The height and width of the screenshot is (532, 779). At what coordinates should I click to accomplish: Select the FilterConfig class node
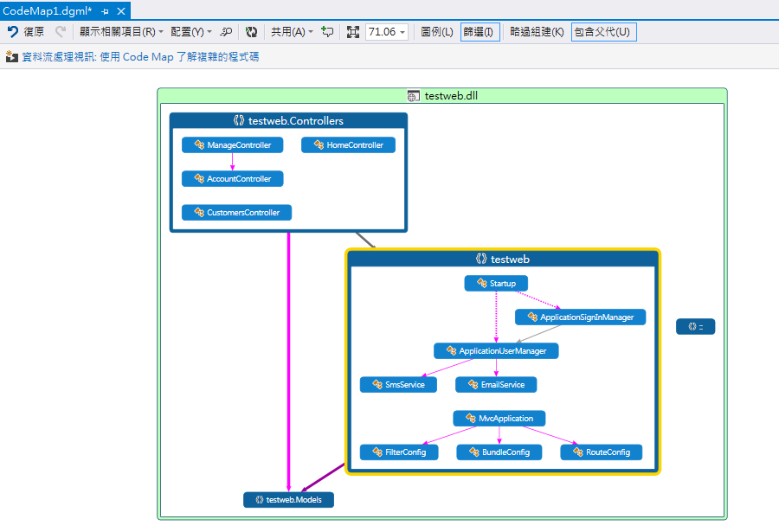[399, 452]
